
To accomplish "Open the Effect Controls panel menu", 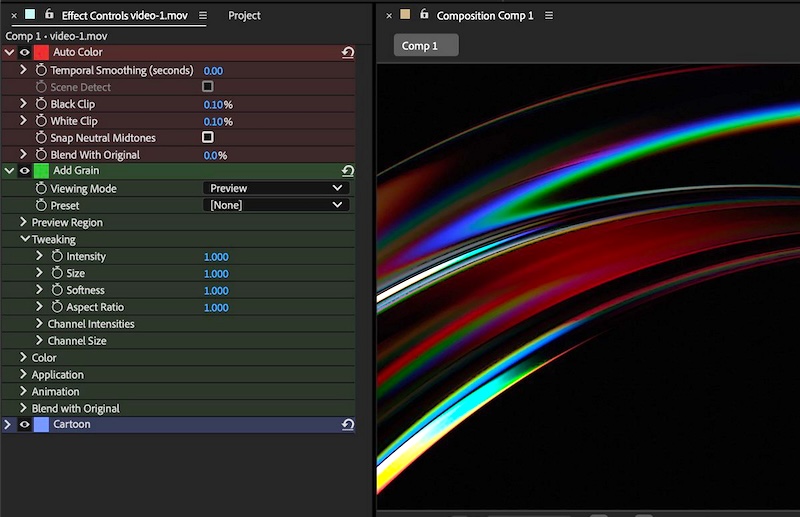I will [x=203, y=16].
